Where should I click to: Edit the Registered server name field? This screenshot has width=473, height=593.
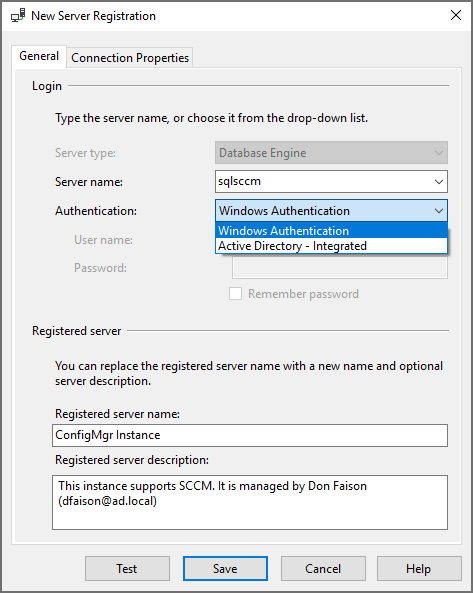click(x=250, y=435)
